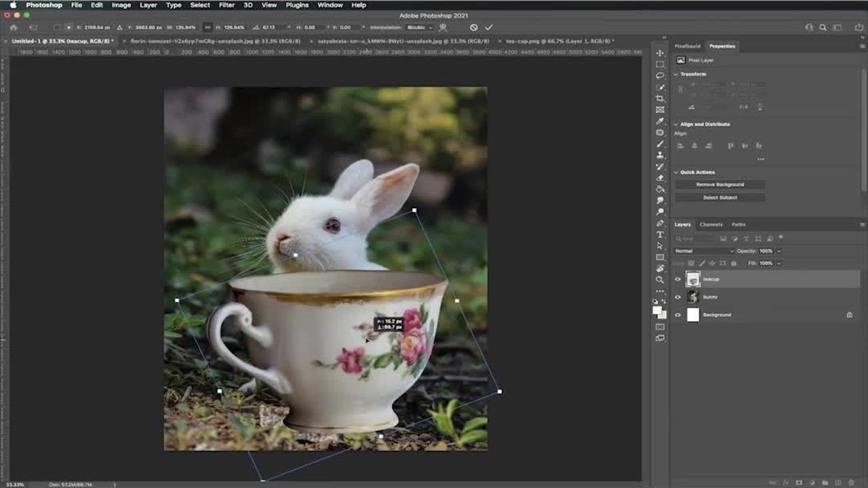Click the foreground color swatch
868x488 pixels.
656,310
